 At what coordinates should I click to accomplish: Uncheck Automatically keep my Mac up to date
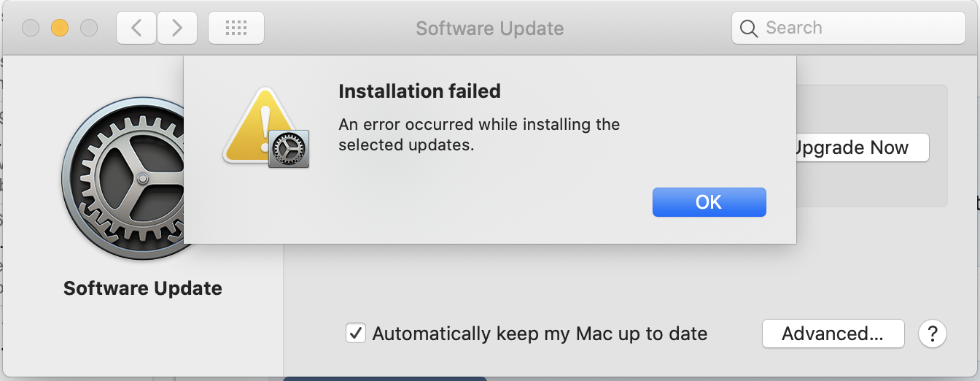pyautogui.click(x=356, y=334)
